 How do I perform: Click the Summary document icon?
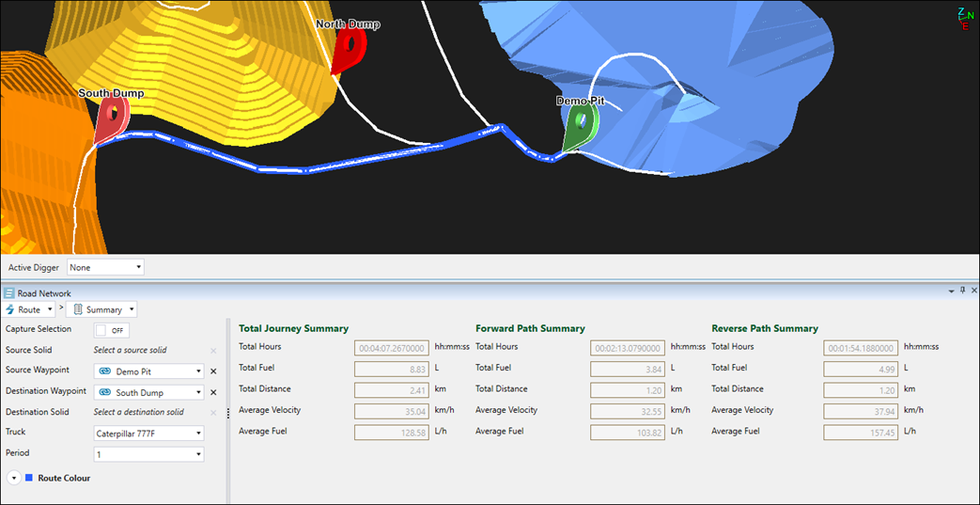coord(78,309)
